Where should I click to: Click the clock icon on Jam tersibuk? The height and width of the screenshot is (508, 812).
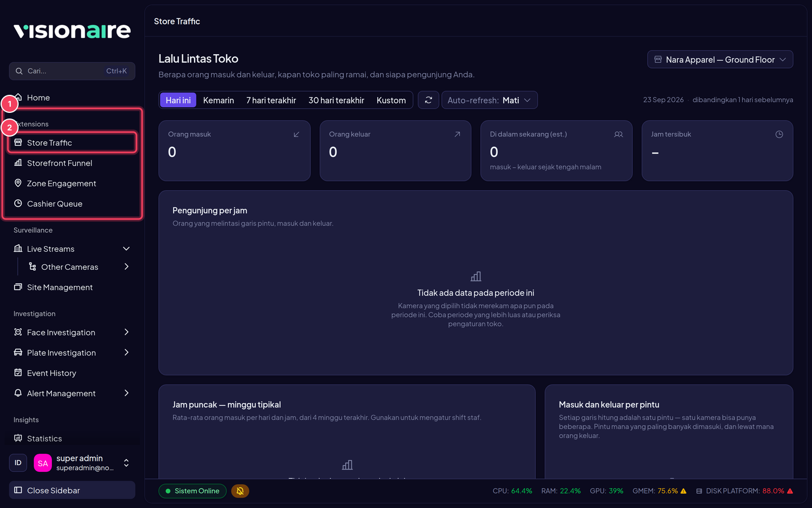coord(779,134)
